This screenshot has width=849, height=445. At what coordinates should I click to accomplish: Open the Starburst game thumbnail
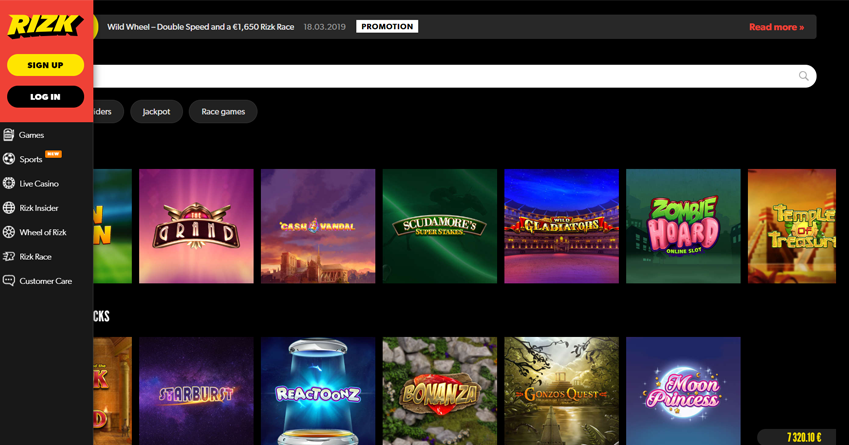[196, 391]
